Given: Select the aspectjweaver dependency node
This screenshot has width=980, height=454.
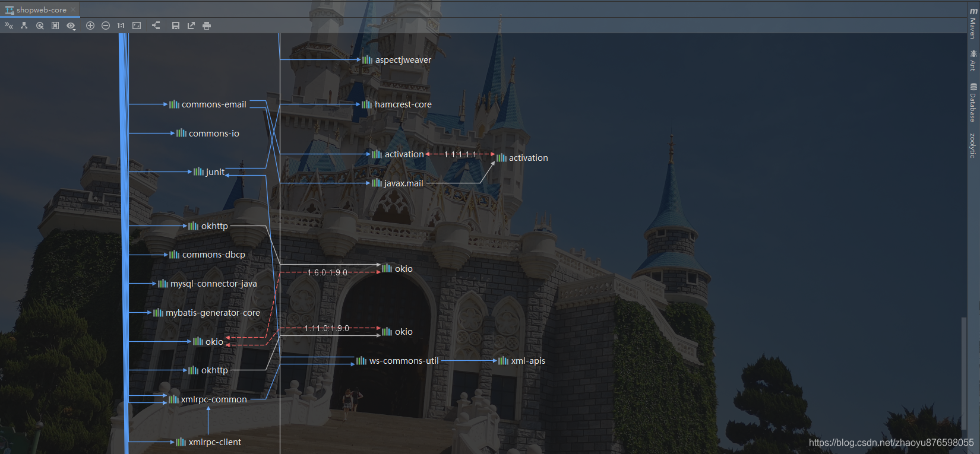Looking at the screenshot, I should tap(397, 60).
